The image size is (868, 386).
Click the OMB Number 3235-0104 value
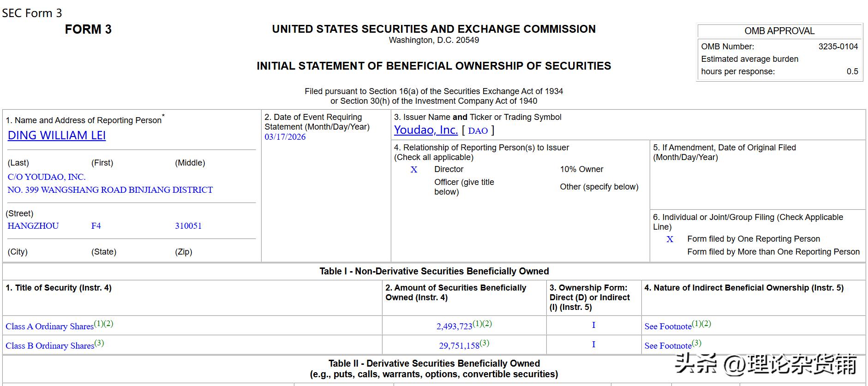(838, 47)
